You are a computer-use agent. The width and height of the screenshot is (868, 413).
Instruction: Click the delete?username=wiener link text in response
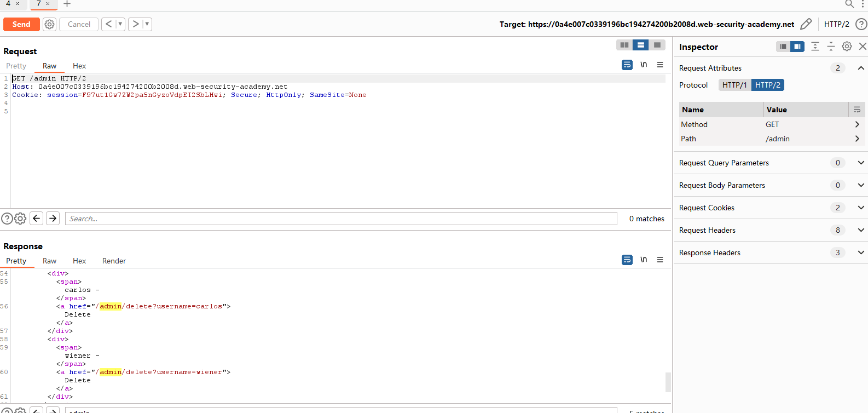point(174,372)
